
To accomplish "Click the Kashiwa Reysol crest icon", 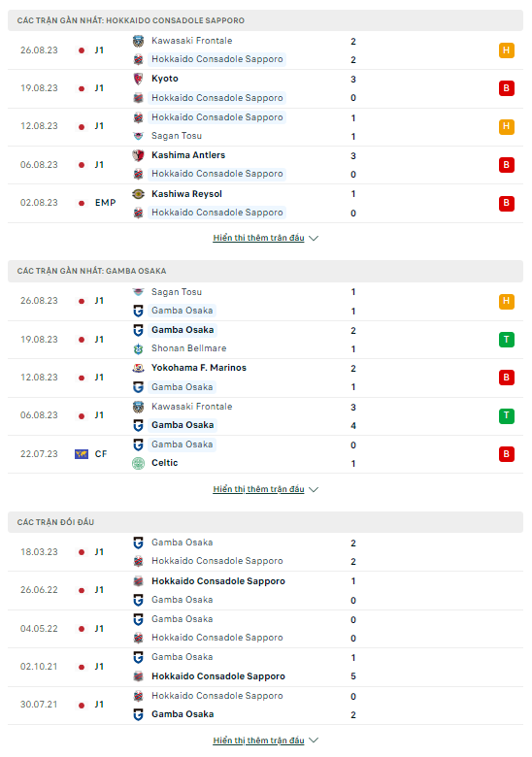I will [x=138, y=194].
